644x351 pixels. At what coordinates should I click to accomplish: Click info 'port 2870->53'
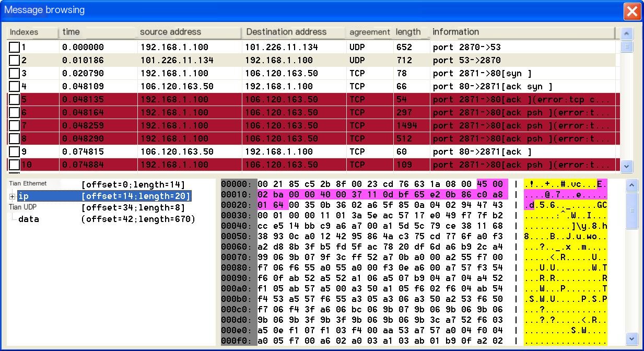coord(466,48)
